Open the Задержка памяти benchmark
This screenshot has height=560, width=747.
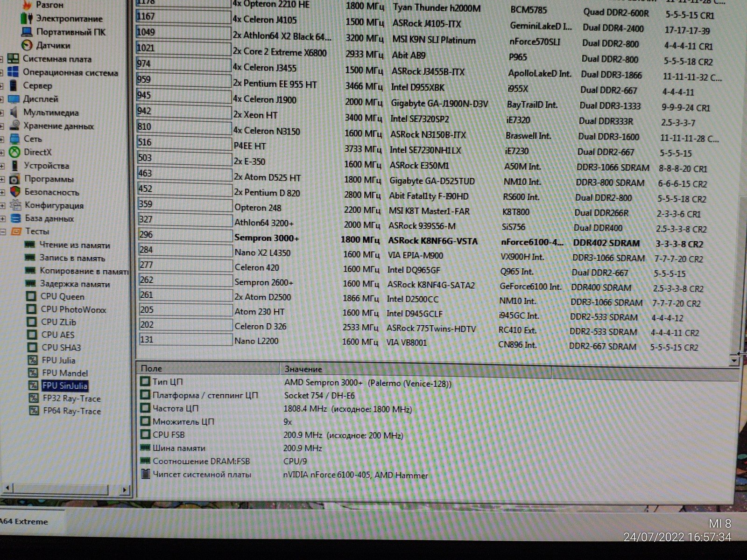pos(75,284)
